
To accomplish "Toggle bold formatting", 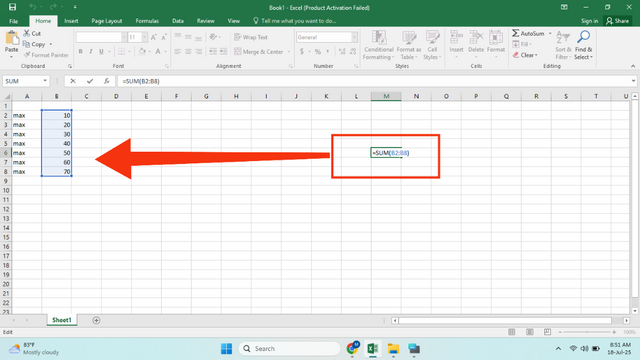I will pos(80,51).
